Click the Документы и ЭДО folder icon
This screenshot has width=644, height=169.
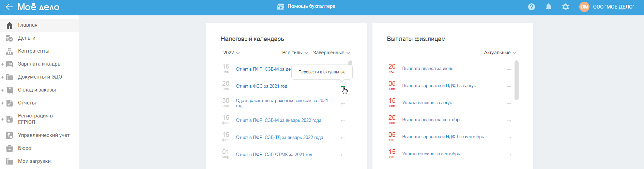[10, 77]
